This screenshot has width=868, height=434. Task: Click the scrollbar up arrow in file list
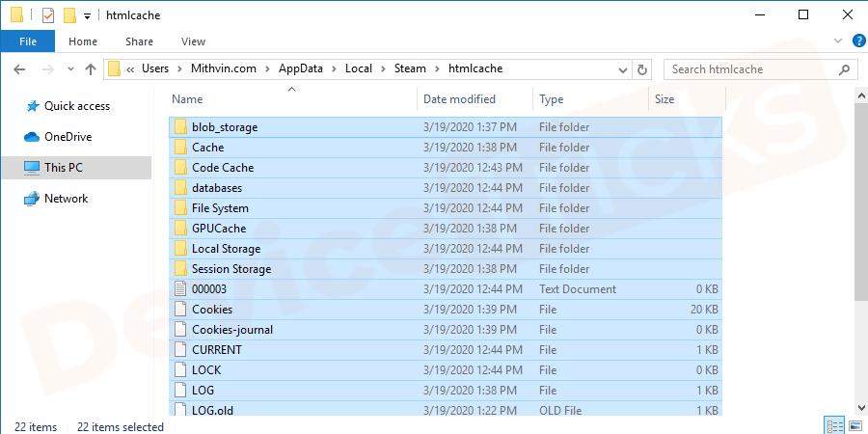861,95
